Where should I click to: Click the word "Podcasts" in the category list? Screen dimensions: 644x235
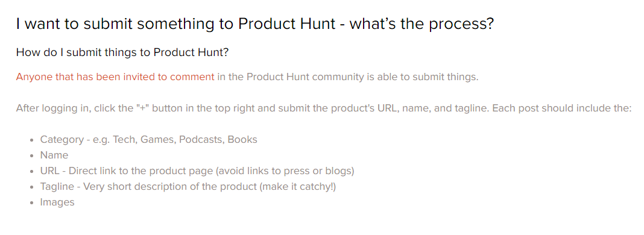(201, 140)
